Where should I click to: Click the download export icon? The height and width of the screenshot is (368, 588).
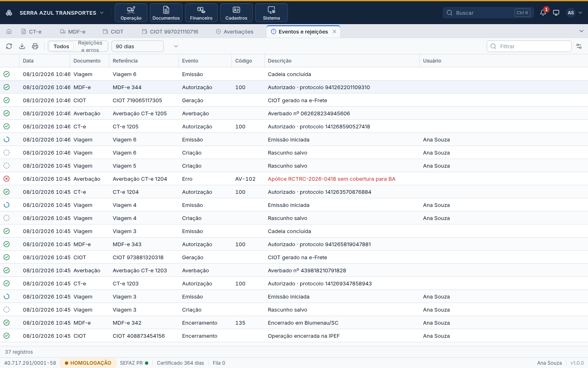coord(22,46)
